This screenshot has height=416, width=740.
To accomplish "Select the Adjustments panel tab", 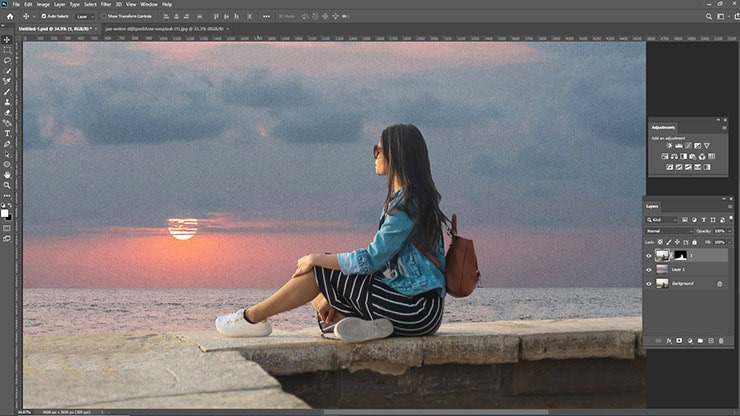I will pyautogui.click(x=663, y=127).
